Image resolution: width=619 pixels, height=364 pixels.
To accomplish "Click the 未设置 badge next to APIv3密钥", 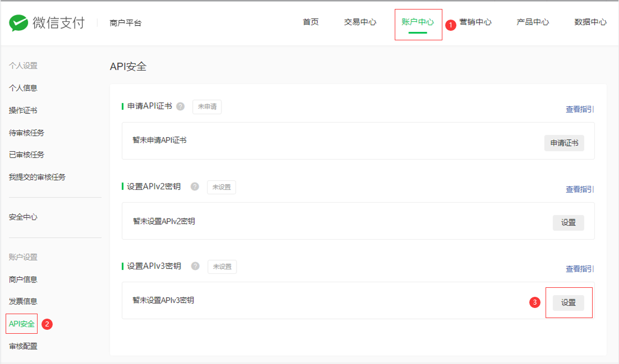I will point(221,267).
